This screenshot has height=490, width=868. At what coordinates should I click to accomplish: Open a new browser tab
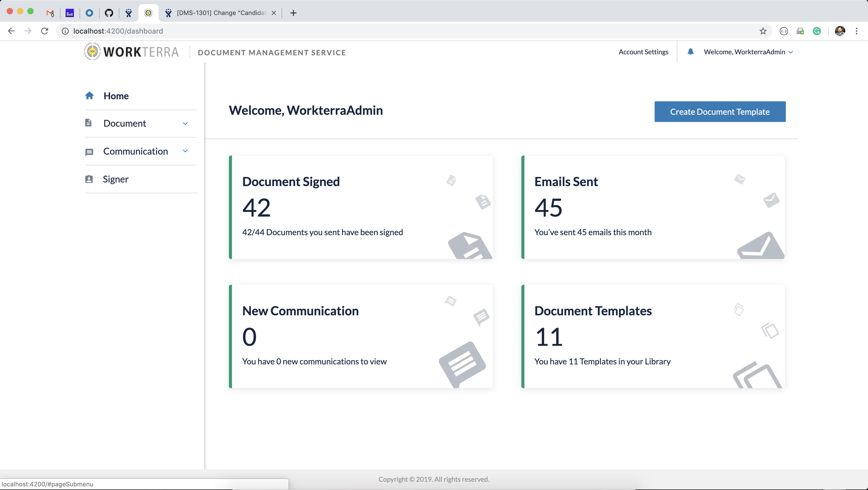click(x=293, y=13)
